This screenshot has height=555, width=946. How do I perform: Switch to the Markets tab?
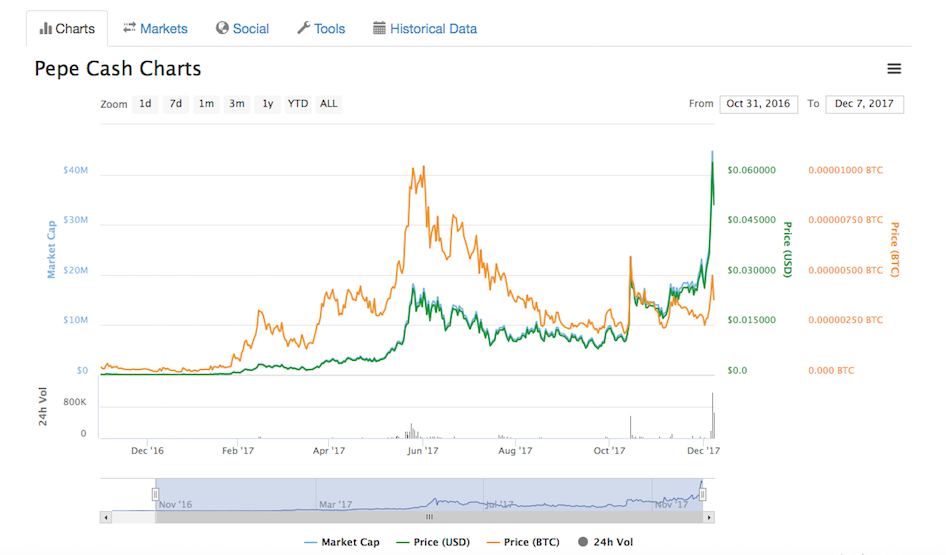[155, 28]
